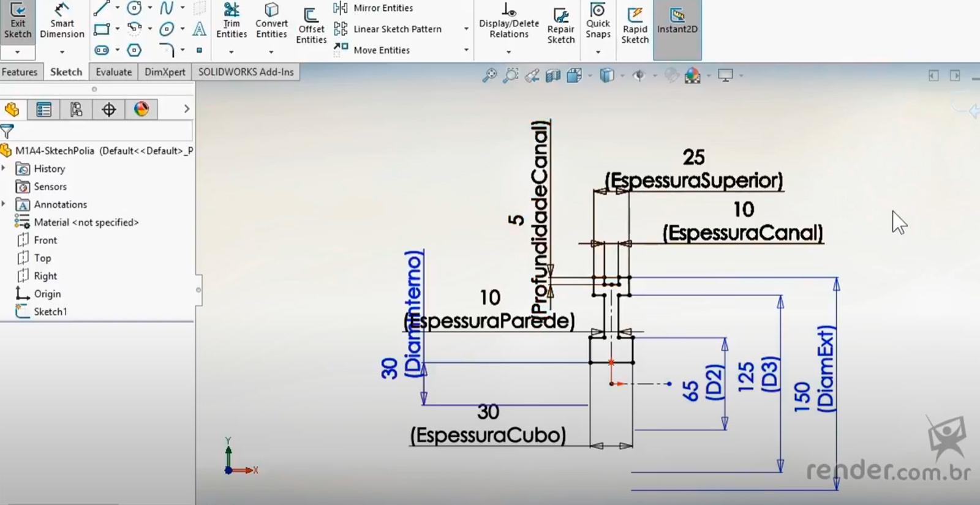This screenshot has height=505, width=980.
Task: Click Exit Sketch to leave sketch mode
Action: click(18, 21)
